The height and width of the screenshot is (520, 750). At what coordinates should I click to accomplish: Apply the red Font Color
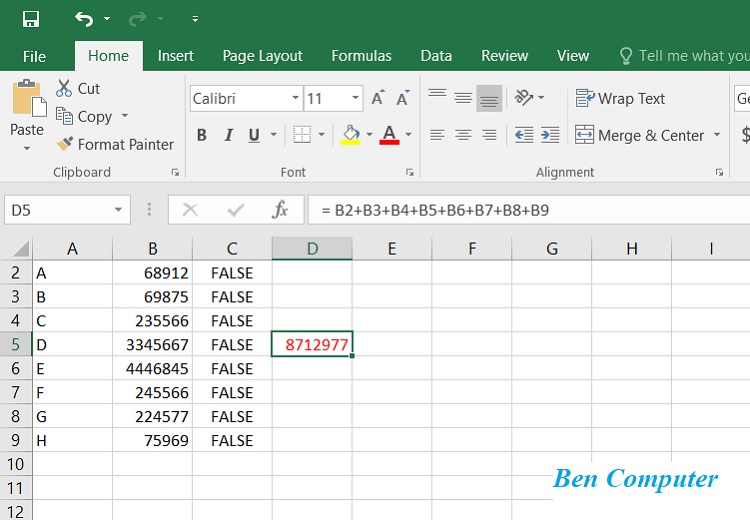click(389, 135)
